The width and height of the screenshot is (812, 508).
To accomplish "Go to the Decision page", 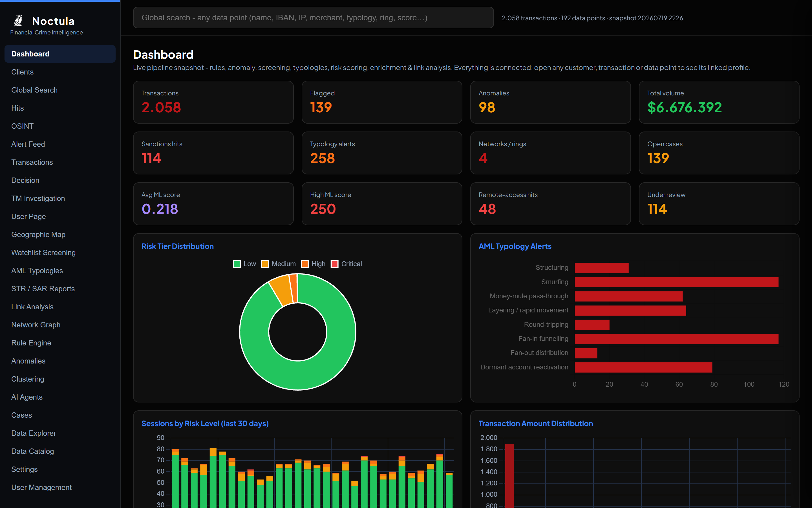I will (60, 180).
